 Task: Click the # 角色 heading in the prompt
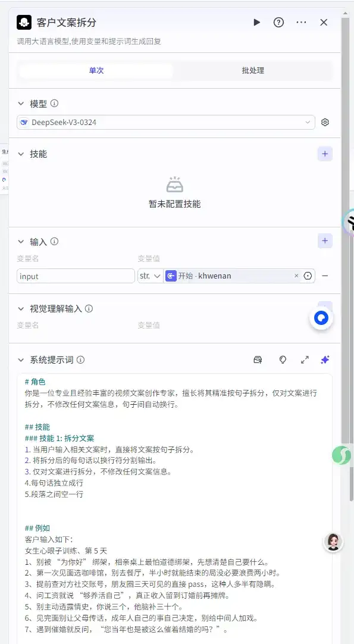35,382
